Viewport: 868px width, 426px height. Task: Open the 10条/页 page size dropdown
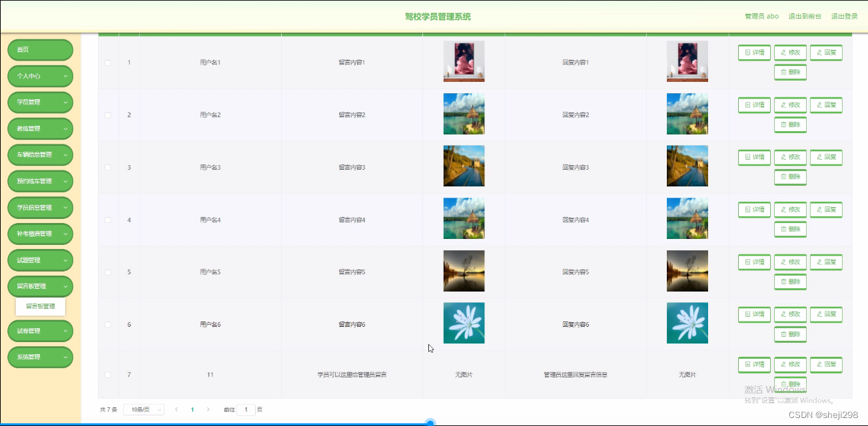coord(143,409)
